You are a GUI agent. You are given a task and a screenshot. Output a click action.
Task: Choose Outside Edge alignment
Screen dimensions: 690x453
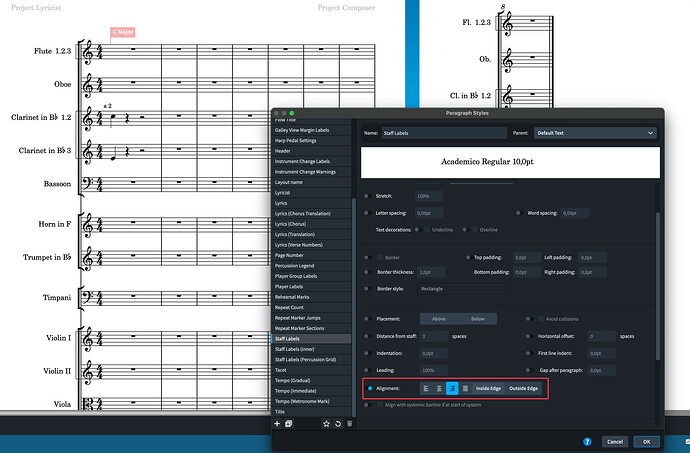tap(523, 388)
